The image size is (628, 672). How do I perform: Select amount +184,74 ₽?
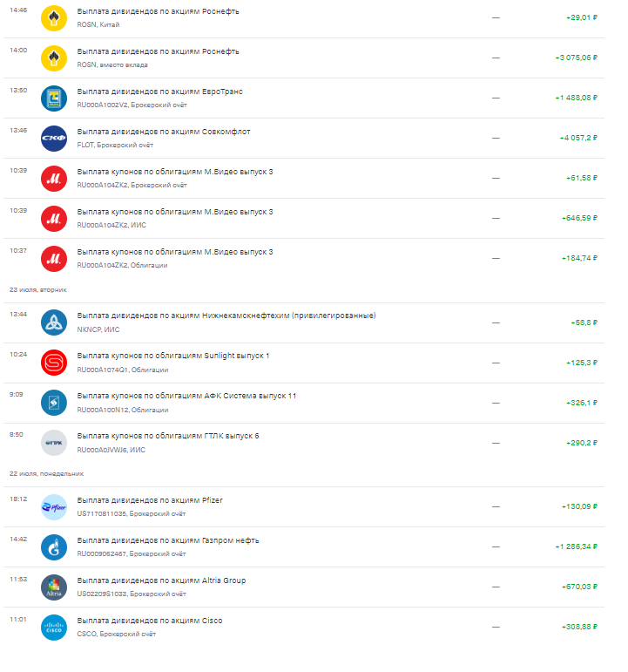pyautogui.click(x=579, y=258)
